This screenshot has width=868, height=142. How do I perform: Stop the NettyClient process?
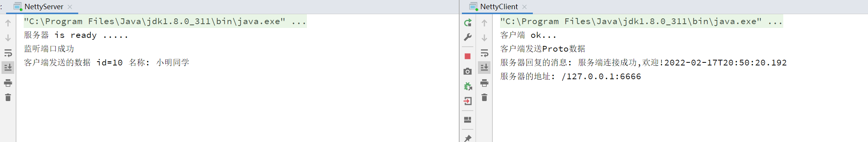coord(468,56)
